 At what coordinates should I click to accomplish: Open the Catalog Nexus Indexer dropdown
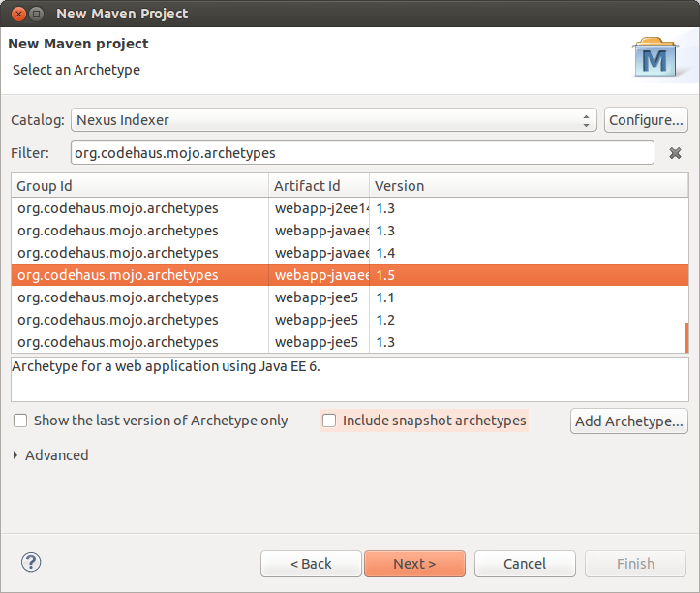333,120
